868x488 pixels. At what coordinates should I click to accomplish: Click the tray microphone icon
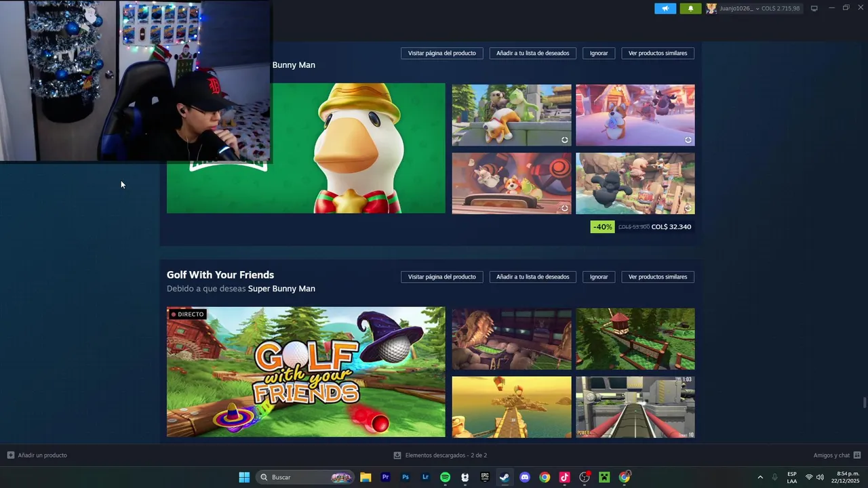[x=774, y=477]
